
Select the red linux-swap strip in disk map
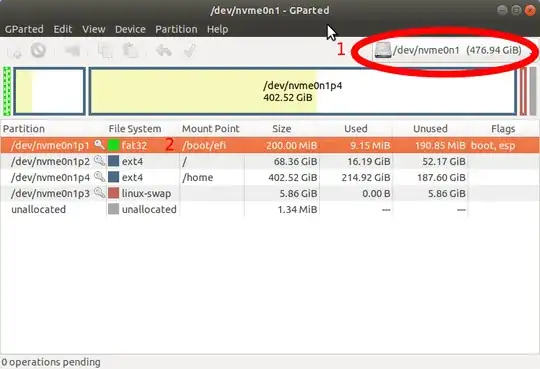point(523,91)
